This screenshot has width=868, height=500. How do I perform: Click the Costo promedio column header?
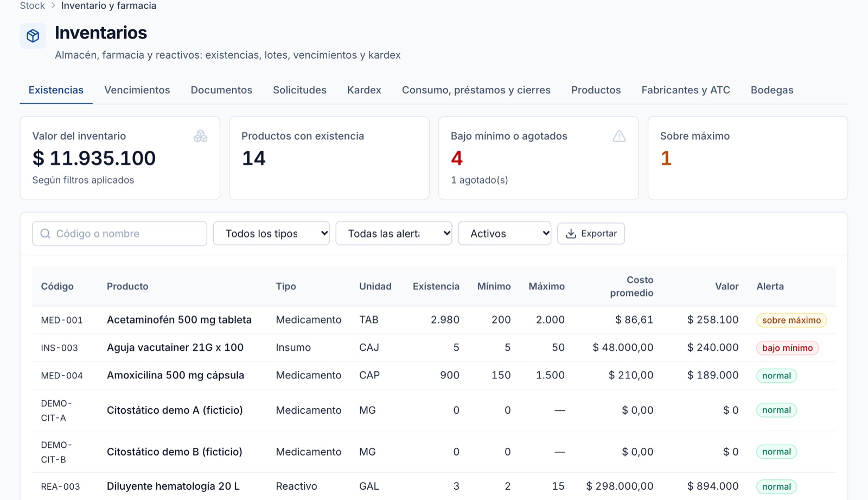[631, 286]
